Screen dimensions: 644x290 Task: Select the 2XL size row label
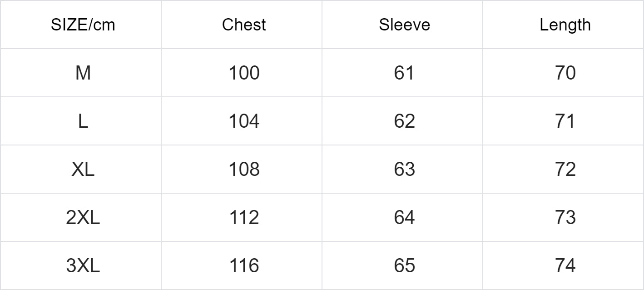[83, 217]
